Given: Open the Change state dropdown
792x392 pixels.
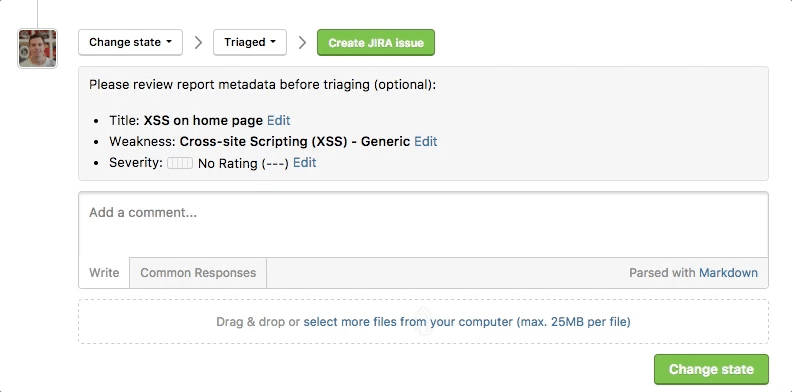Looking at the screenshot, I should pos(130,42).
